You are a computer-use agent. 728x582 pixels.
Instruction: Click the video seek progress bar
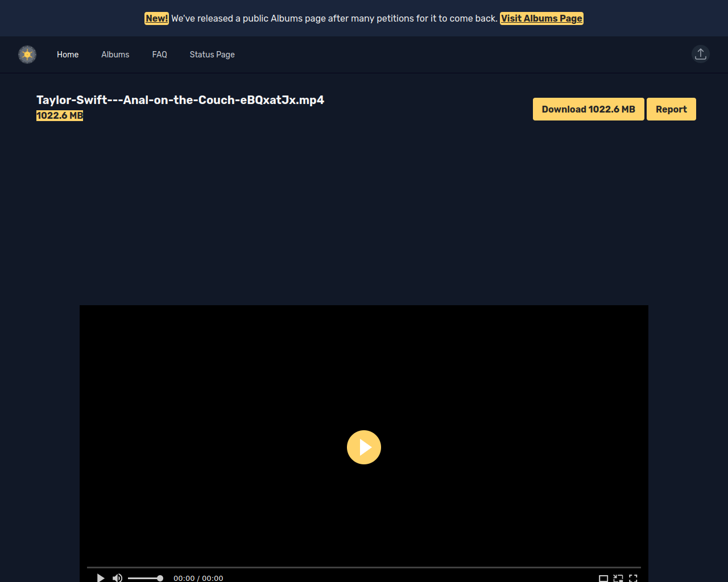point(364,567)
